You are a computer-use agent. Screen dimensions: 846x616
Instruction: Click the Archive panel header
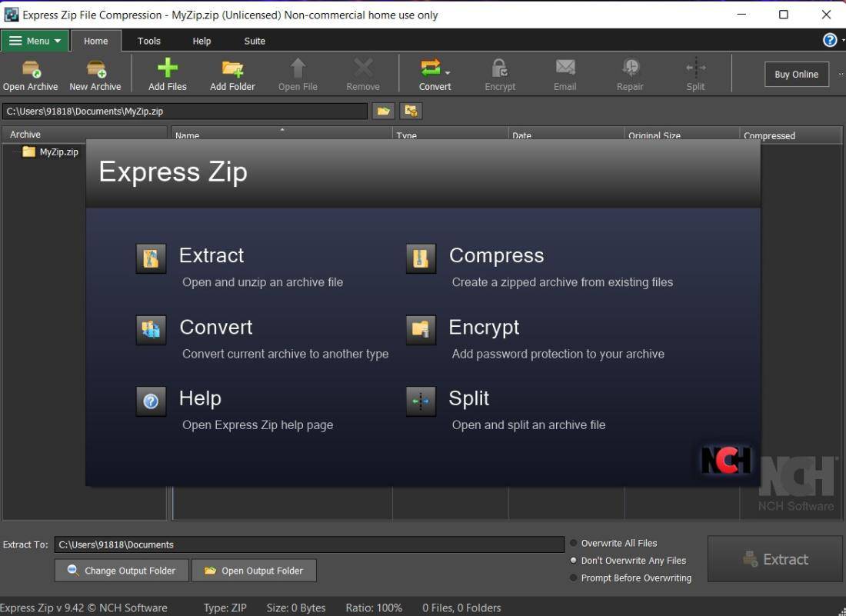85,135
